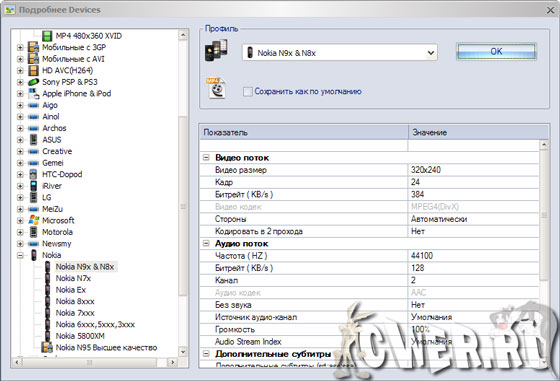The image size is (560, 381).
Task: Expand the Sony PSP & PS3 node
Action: [20, 82]
